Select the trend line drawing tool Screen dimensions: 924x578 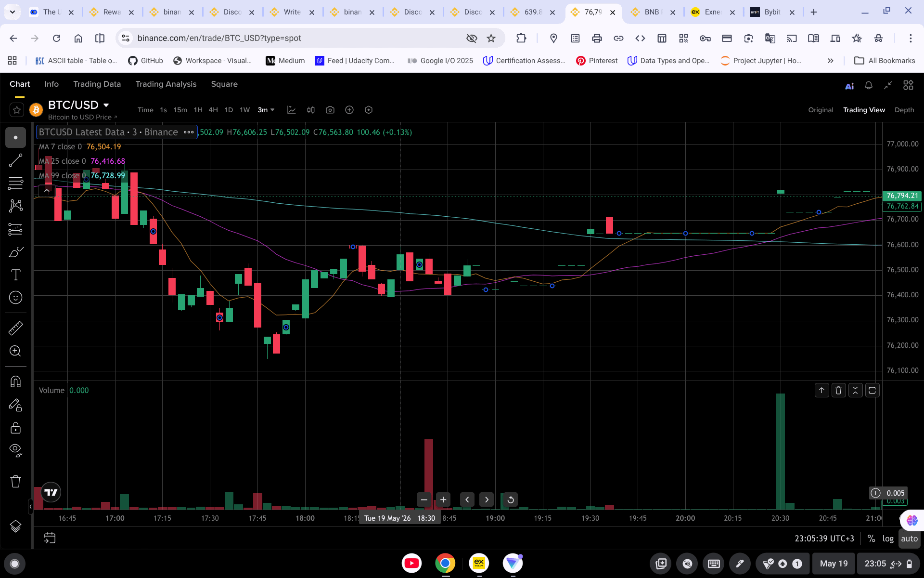(x=15, y=160)
